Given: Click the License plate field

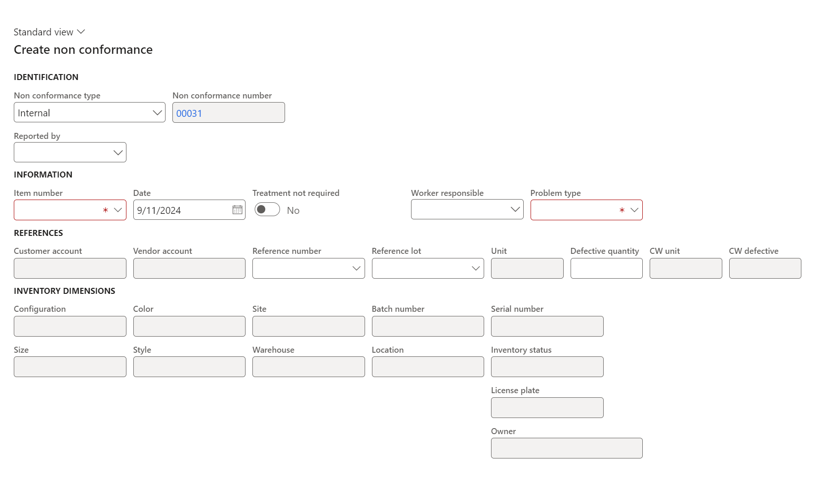Looking at the screenshot, I should pos(547,408).
